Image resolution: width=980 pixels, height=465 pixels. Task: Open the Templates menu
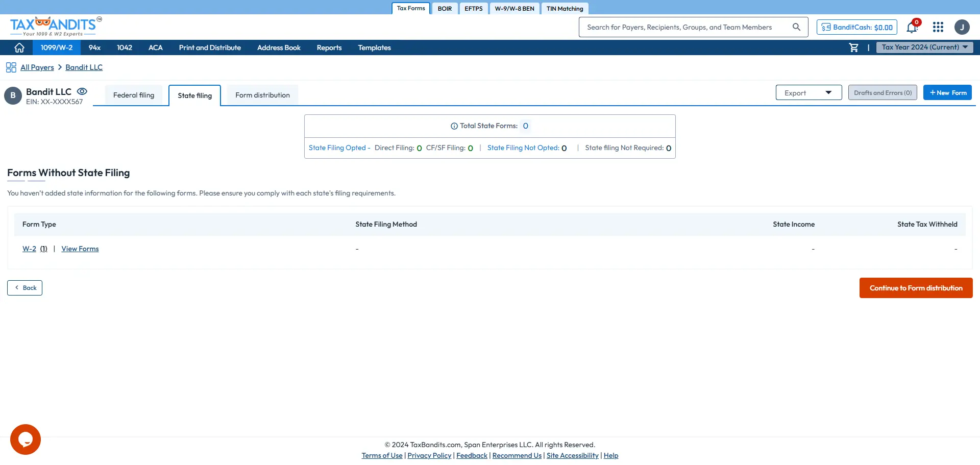tap(374, 47)
